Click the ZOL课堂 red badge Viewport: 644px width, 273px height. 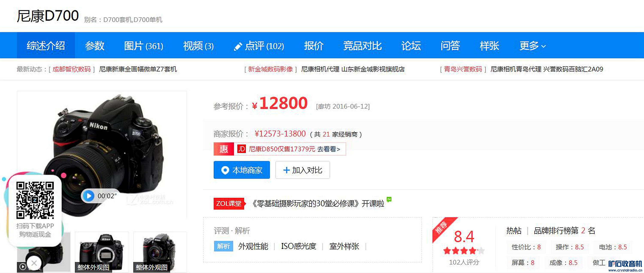pyautogui.click(x=229, y=204)
